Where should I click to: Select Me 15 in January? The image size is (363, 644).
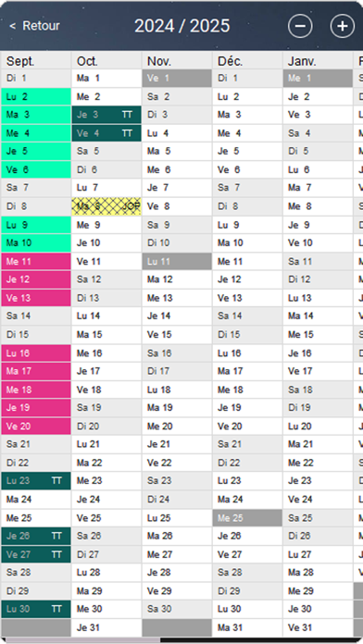click(318, 334)
